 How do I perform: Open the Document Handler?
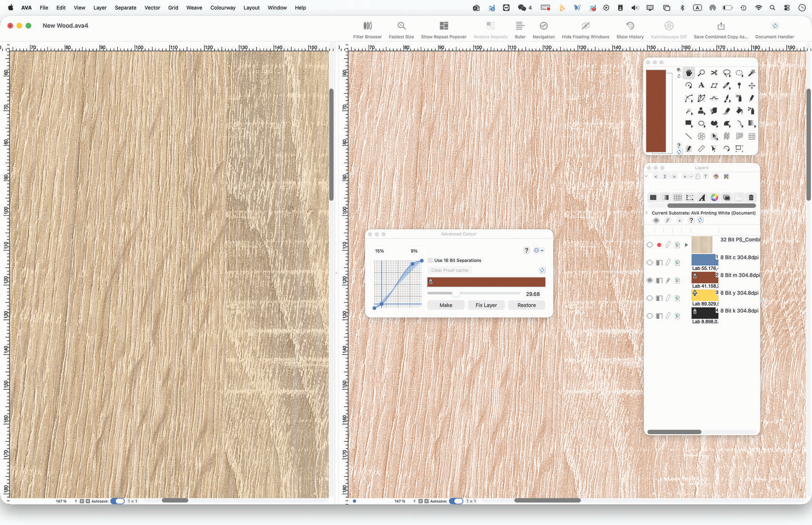click(774, 30)
